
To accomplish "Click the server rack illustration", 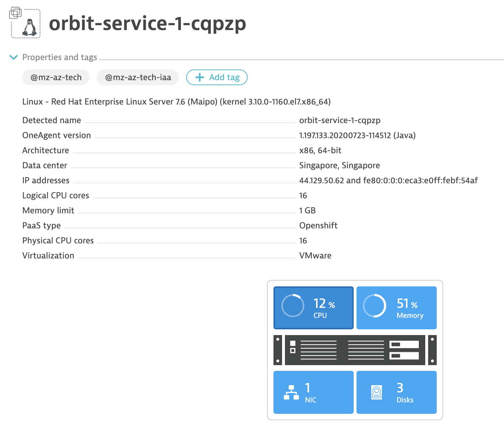I will (355, 350).
